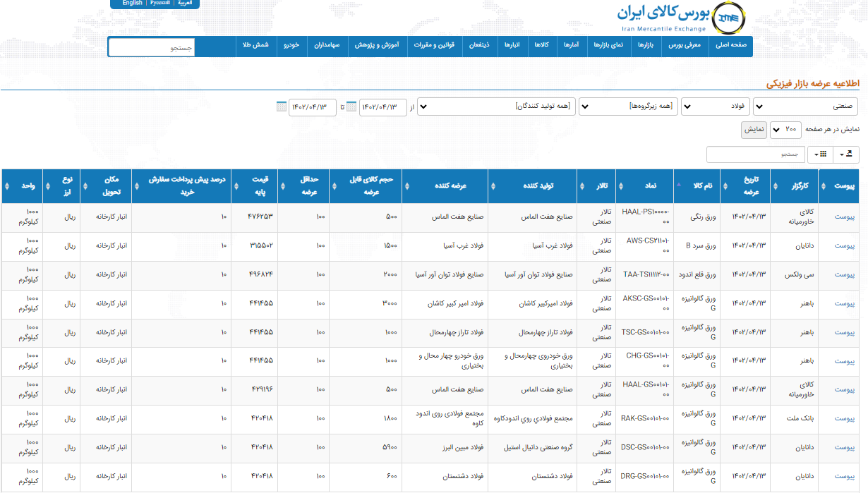868x493 pixels.
Task: Sort the table by the تالار column
Action: point(597,186)
